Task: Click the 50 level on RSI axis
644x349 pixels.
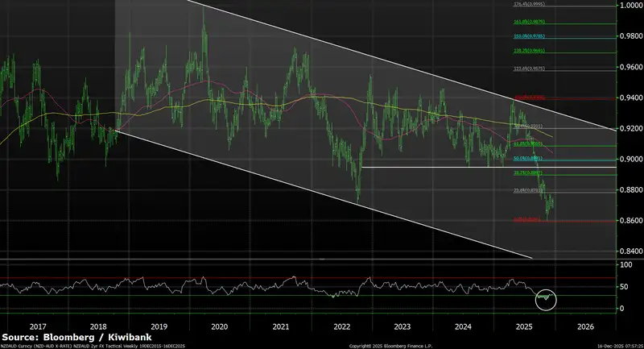Action: point(623,287)
